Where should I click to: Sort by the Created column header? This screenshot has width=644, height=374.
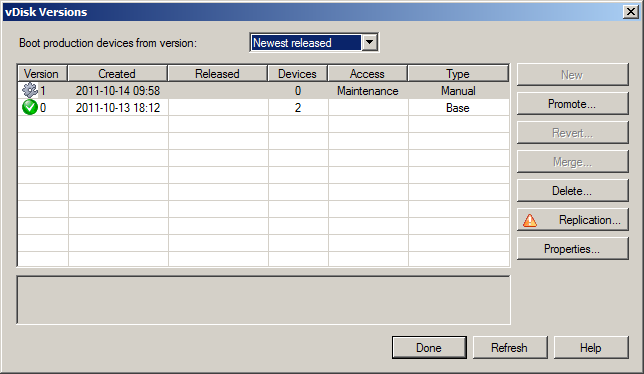(117, 74)
